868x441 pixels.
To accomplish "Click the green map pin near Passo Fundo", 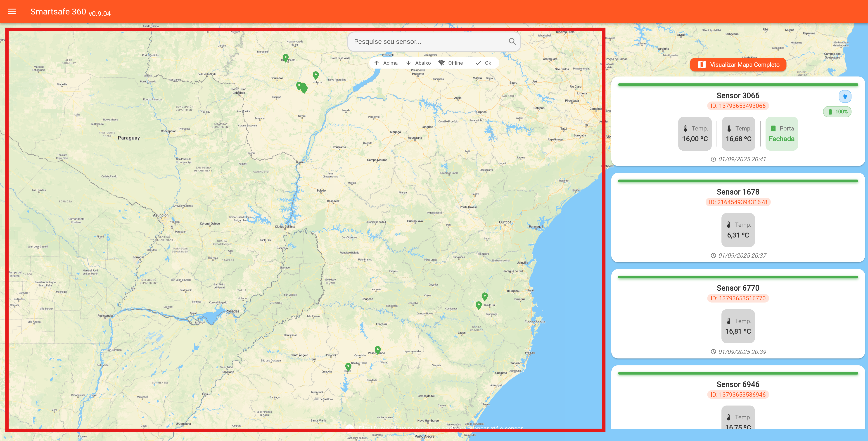I will 378,350.
